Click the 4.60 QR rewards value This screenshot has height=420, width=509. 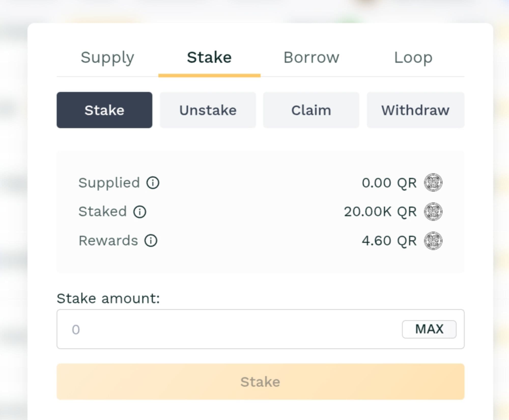tap(389, 241)
